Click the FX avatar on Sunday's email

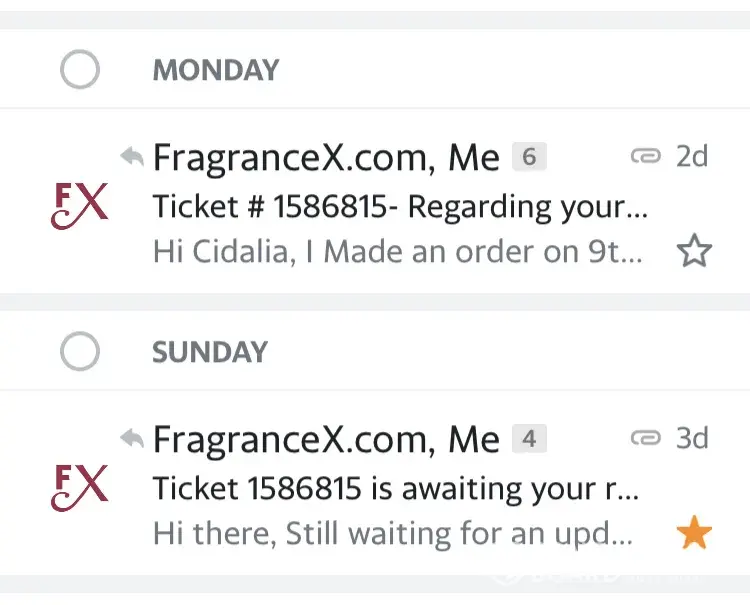point(79,486)
